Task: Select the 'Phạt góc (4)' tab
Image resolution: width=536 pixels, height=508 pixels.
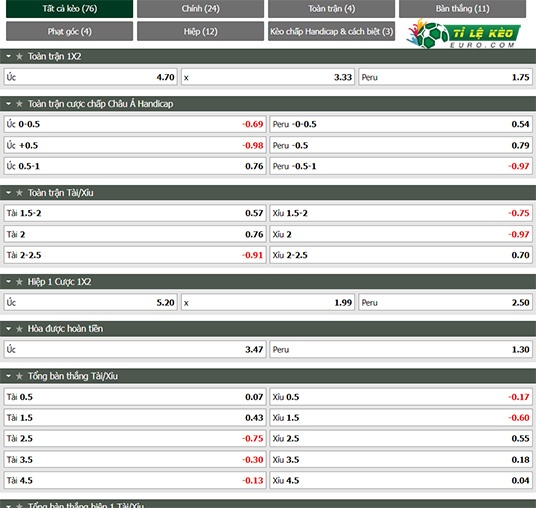Action: click(69, 31)
